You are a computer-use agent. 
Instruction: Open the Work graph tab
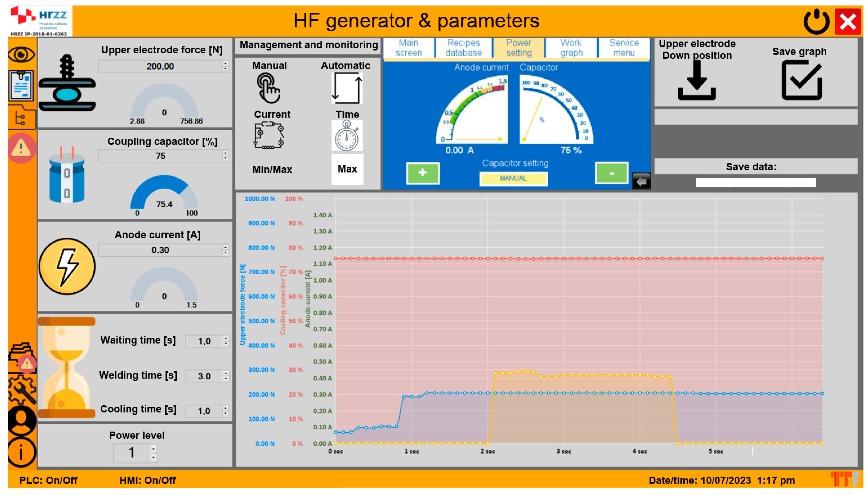click(x=571, y=48)
